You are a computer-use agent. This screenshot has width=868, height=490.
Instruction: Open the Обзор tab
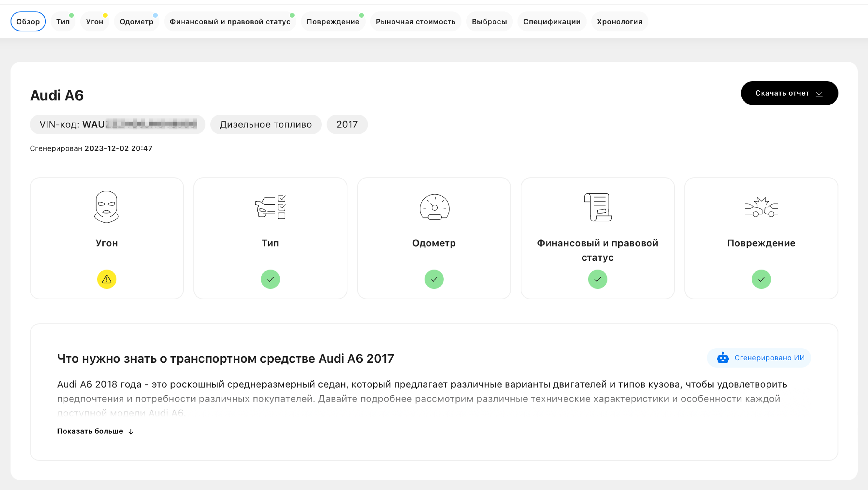pyautogui.click(x=28, y=21)
